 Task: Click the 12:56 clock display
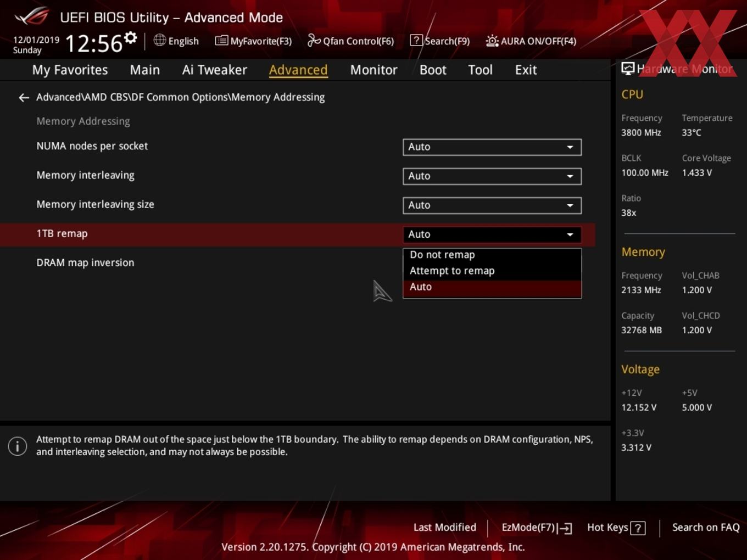(x=93, y=43)
